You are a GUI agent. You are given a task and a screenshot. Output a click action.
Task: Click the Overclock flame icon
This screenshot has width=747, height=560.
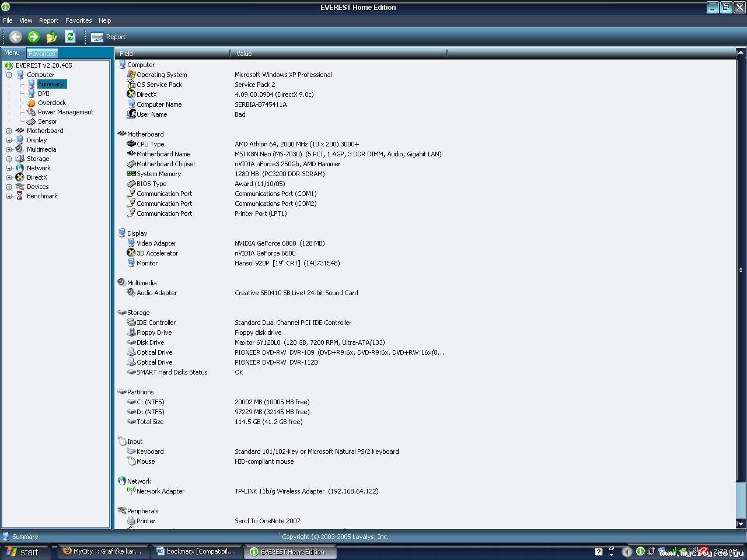[32, 103]
